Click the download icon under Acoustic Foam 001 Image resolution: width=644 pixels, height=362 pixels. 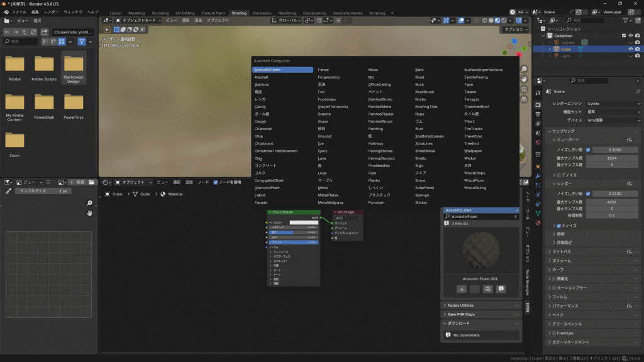[462, 289]
